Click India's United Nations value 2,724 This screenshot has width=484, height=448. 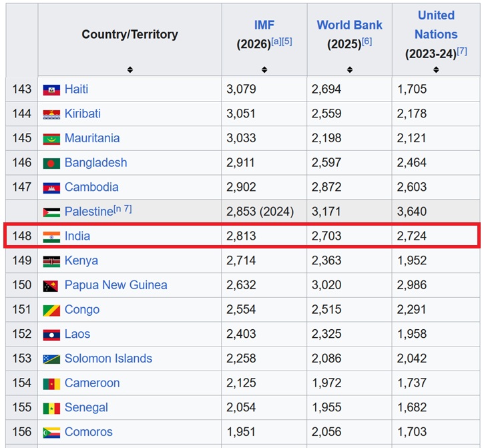point(411,236)
